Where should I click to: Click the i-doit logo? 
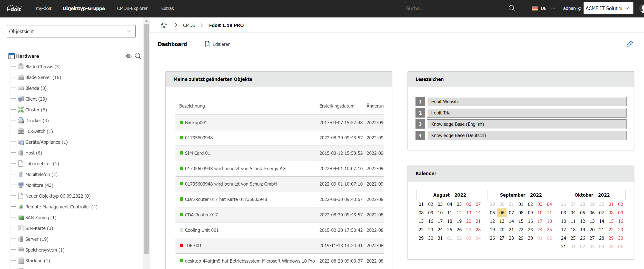click(14, 8)
